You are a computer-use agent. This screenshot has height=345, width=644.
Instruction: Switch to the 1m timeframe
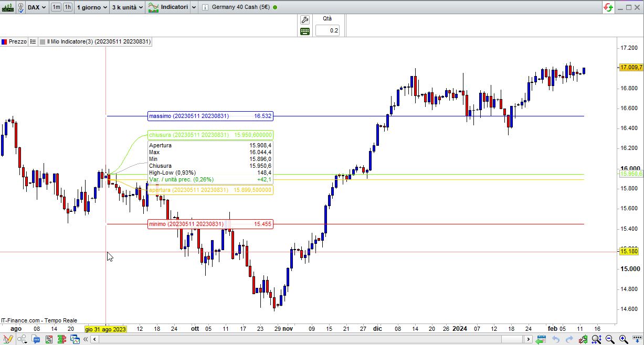(56, 7)
